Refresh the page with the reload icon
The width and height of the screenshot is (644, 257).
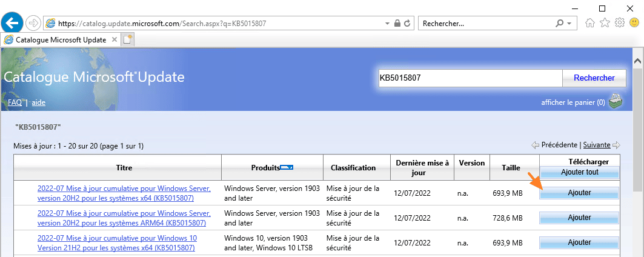[x=408, y=24]
